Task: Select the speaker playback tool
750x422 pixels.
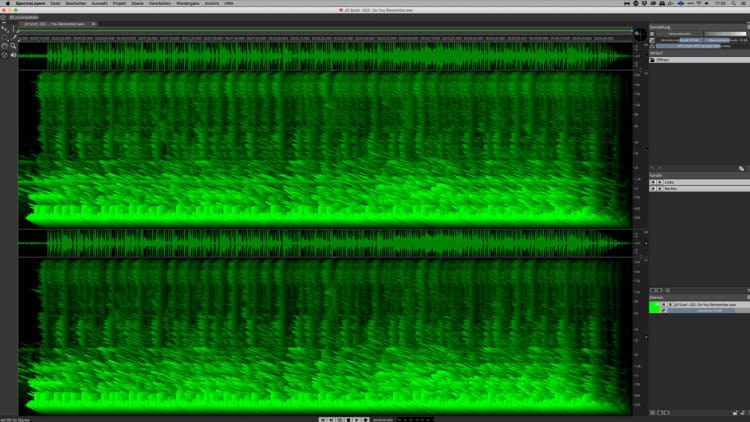Action: coord(13,55)
